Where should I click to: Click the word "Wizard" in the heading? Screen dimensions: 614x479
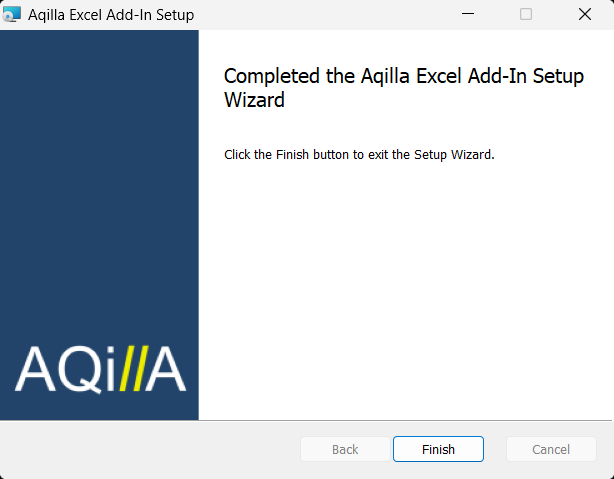(254, 100)
